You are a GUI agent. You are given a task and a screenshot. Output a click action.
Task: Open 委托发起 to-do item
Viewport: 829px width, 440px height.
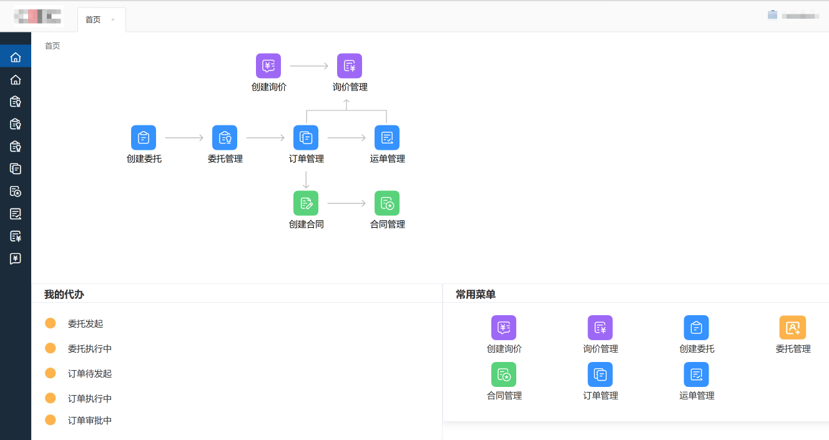(x=85, y=324)
